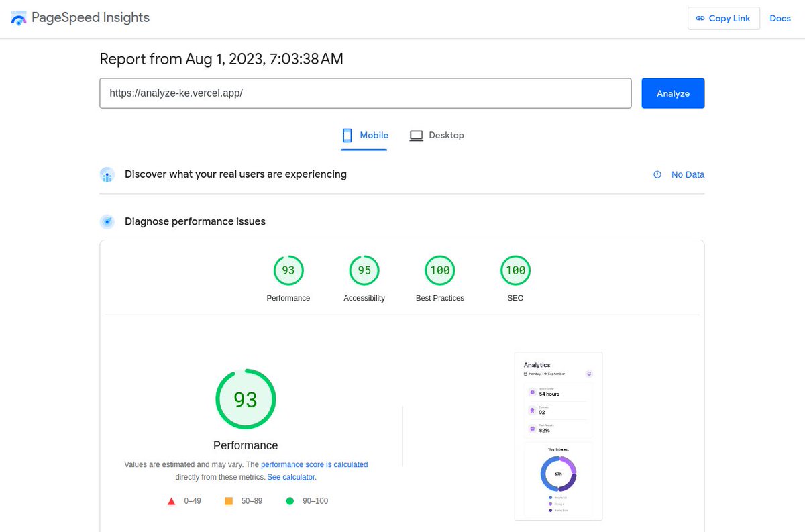The width and height of the screenshot is (805, 532).
Task: Click the Analytics page screenshot thumbnail
Action: point(558,435)
